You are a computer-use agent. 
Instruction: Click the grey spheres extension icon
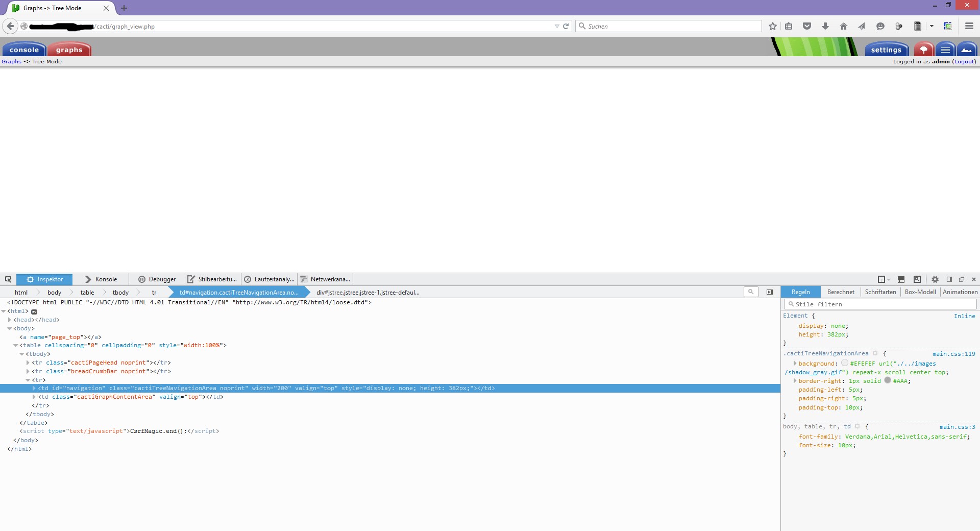coord(898,26)
